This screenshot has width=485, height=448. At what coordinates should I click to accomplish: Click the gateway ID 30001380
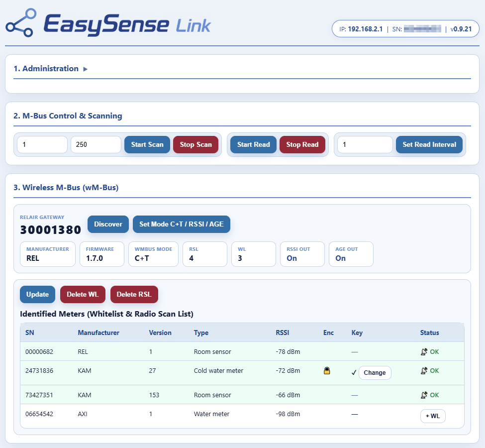(x=50, y=230)
